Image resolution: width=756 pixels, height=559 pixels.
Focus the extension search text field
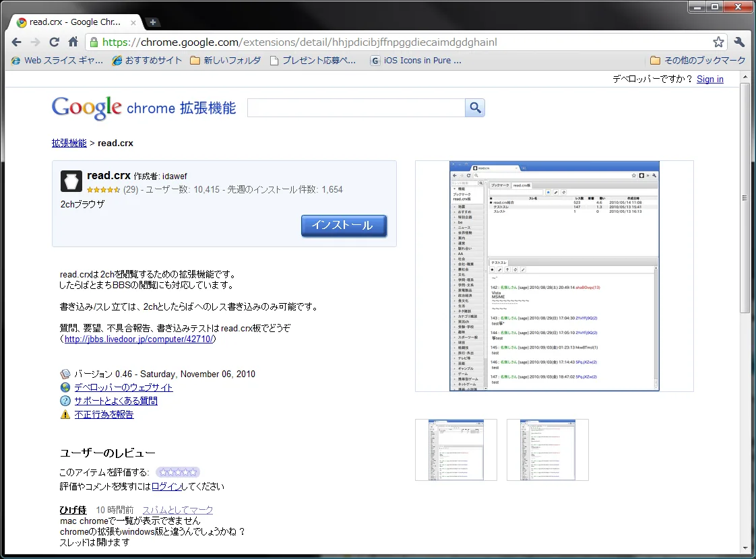coord(356,108)
